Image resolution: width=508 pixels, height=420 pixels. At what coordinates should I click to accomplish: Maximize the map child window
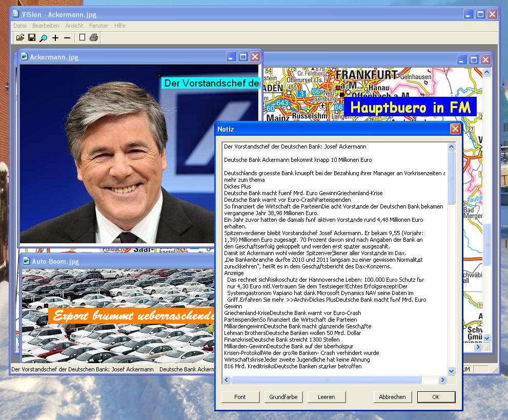474,59
